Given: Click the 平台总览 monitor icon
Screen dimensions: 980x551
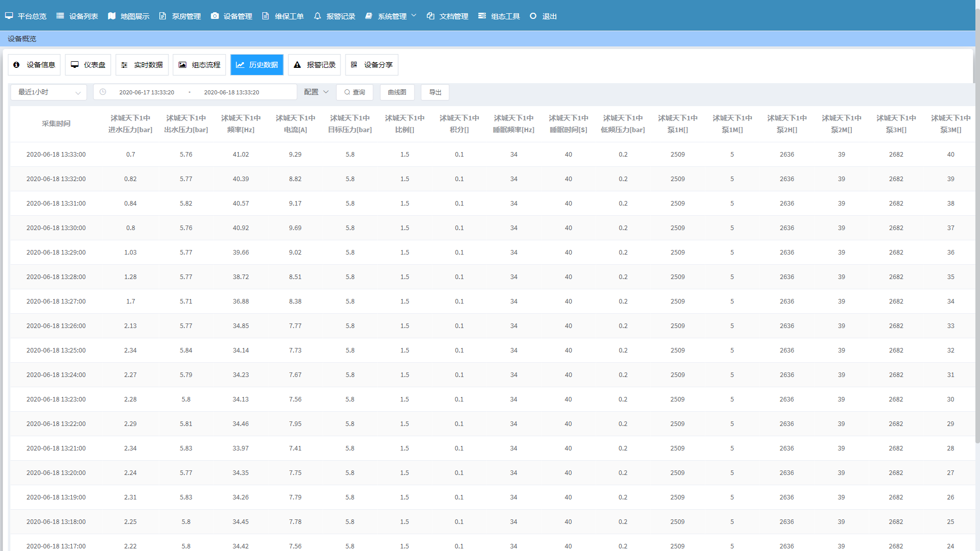Looking at the screenshot, I should (x=9, y=16).
